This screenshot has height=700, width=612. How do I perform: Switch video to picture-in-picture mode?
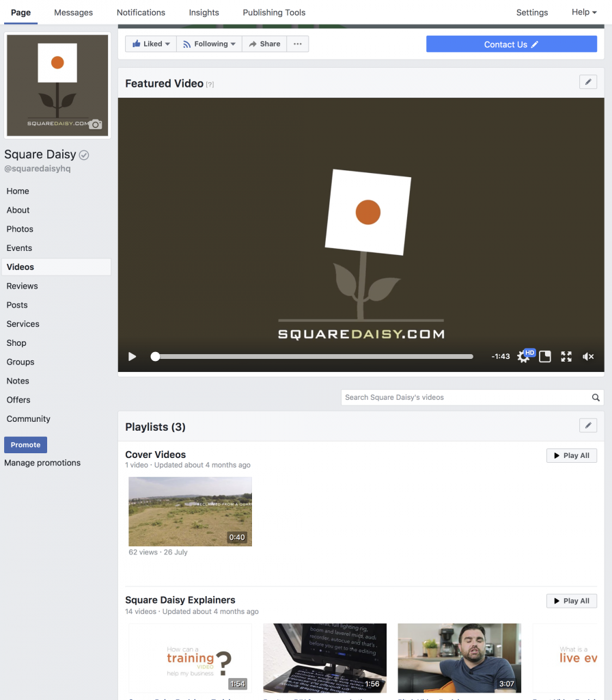(x=544, y=356)
